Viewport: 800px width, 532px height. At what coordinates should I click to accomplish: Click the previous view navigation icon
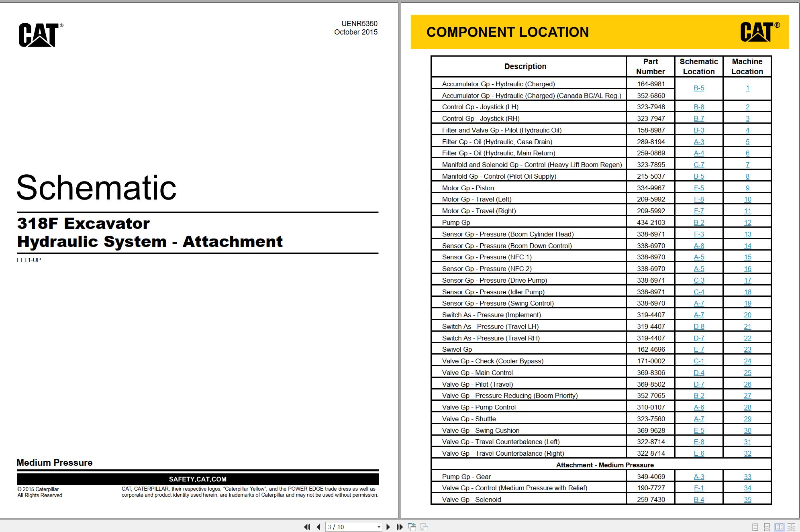point(412,527)
